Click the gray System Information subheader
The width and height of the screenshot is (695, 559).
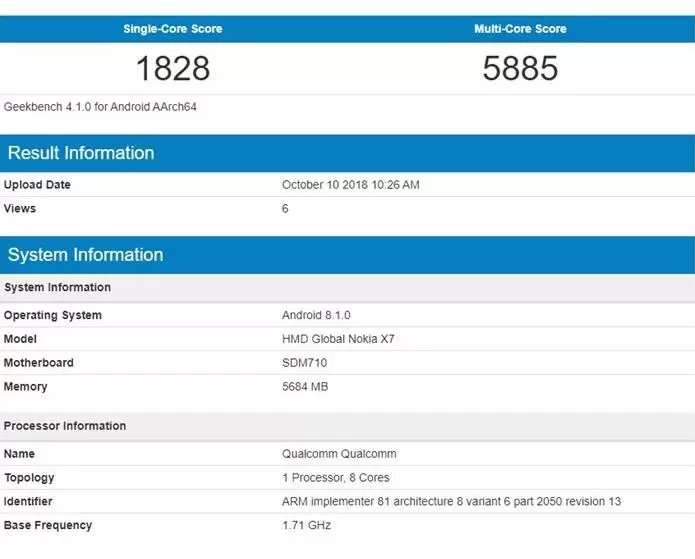[x=57, y=288]
